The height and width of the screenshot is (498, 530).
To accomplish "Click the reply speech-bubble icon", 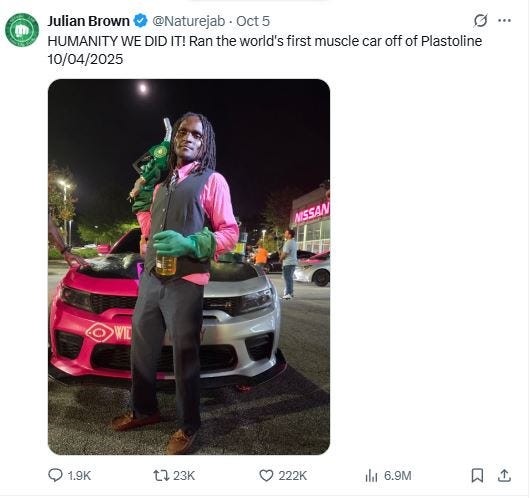I will coord(55,475).
